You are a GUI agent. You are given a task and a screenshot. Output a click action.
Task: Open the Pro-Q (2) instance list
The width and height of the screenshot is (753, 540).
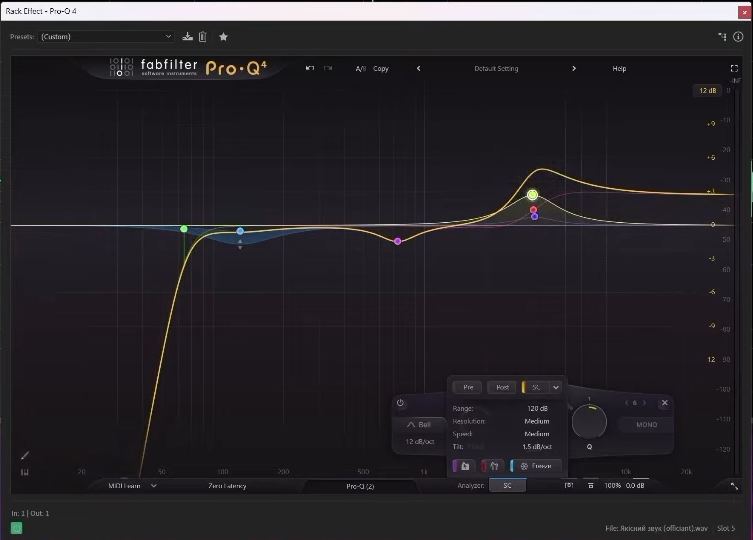(x=360, y=486)
